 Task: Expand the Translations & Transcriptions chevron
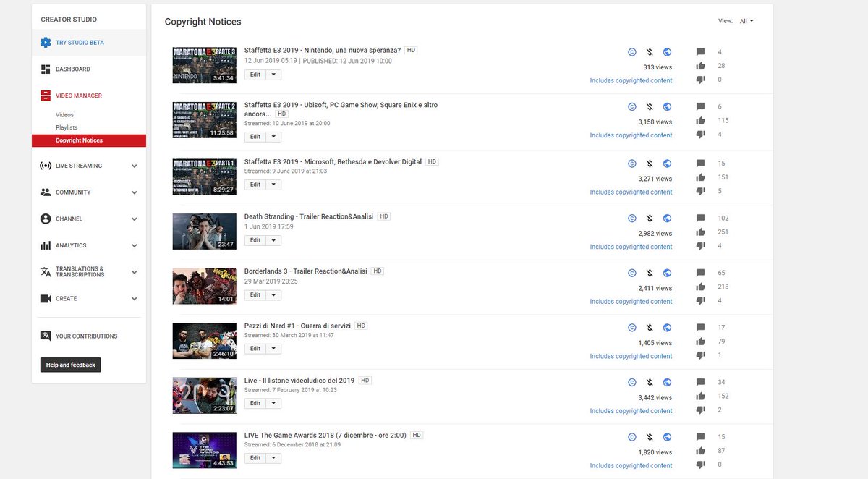[x=135, y=272]
